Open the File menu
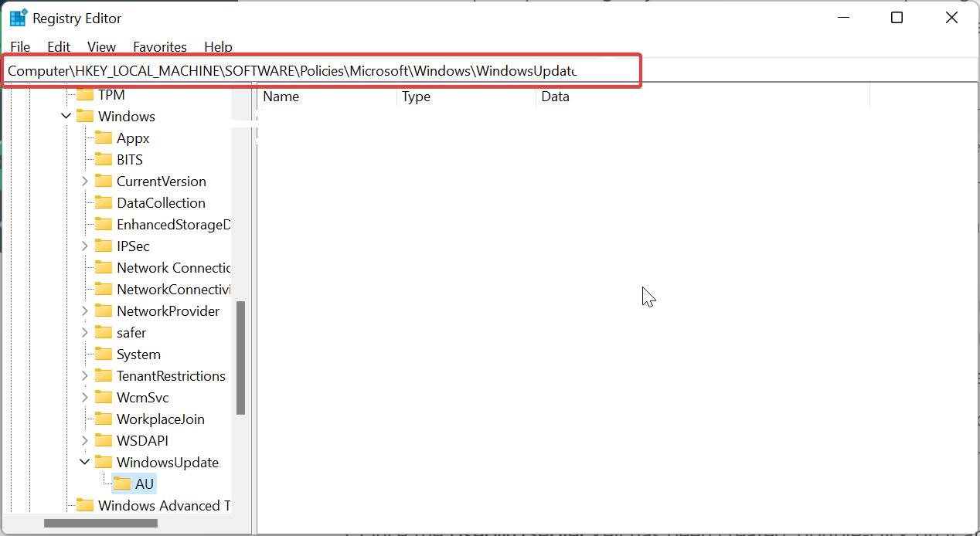 click(20, 47)
